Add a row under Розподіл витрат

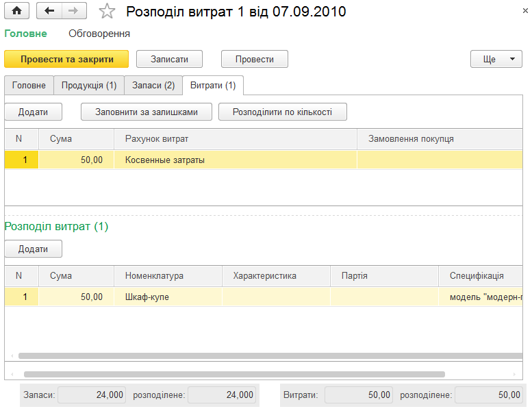34,249
